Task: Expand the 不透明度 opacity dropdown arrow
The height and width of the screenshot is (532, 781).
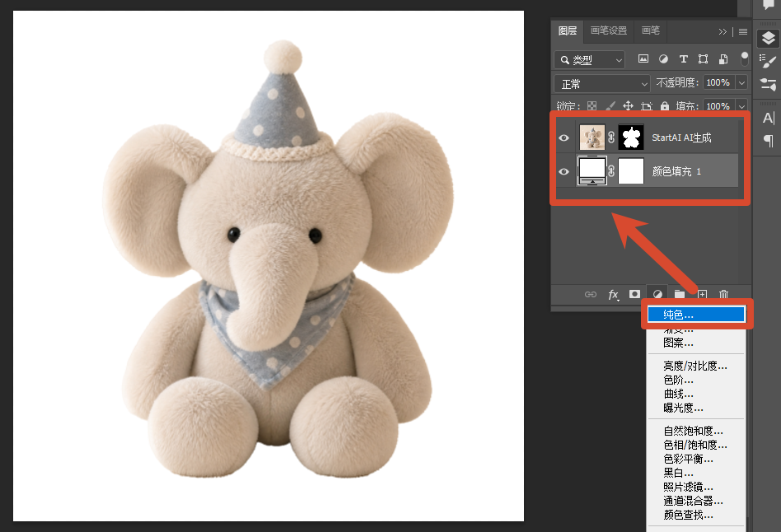Action: coord(741,82)
